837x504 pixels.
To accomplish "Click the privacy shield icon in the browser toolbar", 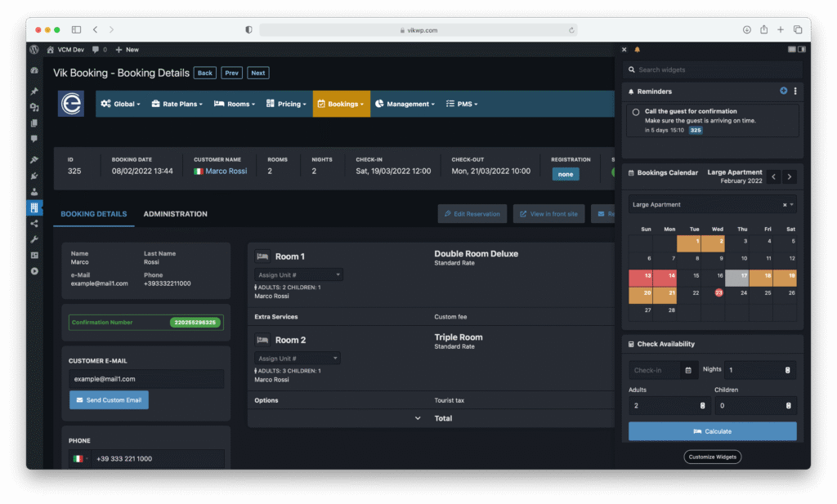I will 248,29.
